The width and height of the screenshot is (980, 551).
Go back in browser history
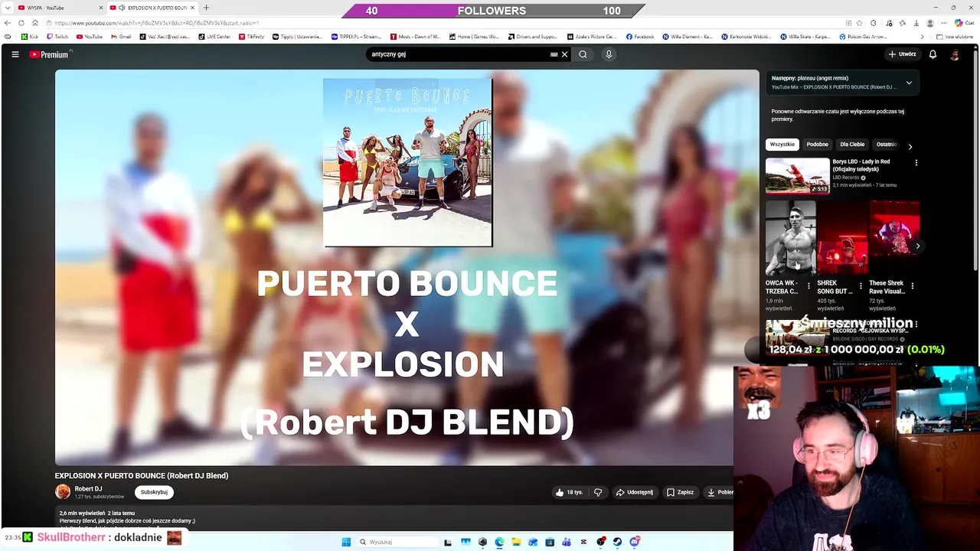pyautogui.click(x=8, y=23)
